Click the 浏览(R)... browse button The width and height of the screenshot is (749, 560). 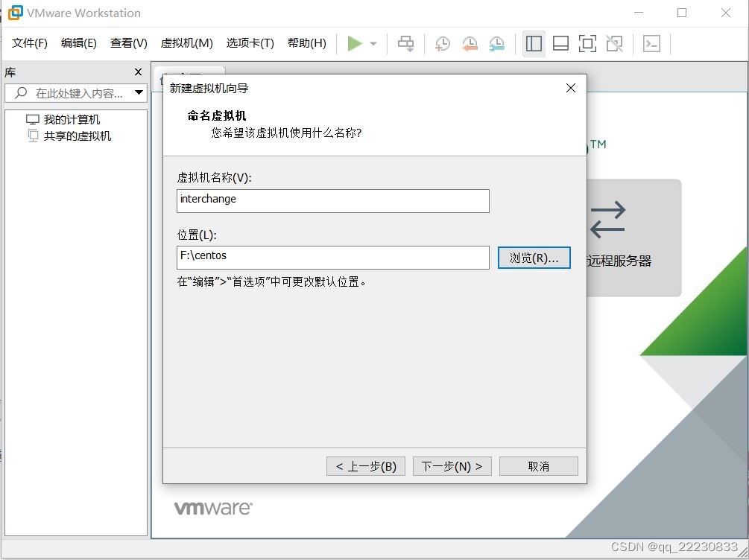point(534,258)
